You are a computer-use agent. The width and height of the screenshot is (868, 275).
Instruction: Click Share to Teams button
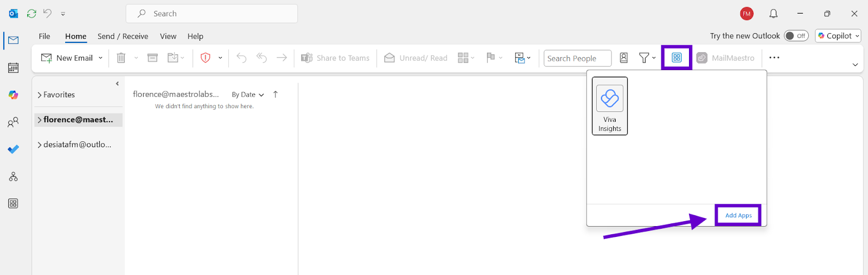click(x=335, y=58)
